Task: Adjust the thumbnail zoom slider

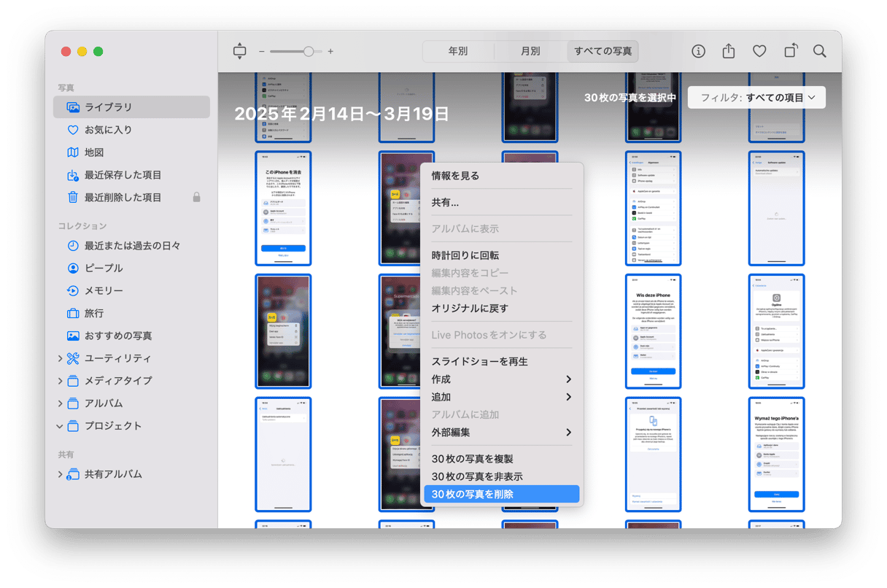Action: [309, 52]
